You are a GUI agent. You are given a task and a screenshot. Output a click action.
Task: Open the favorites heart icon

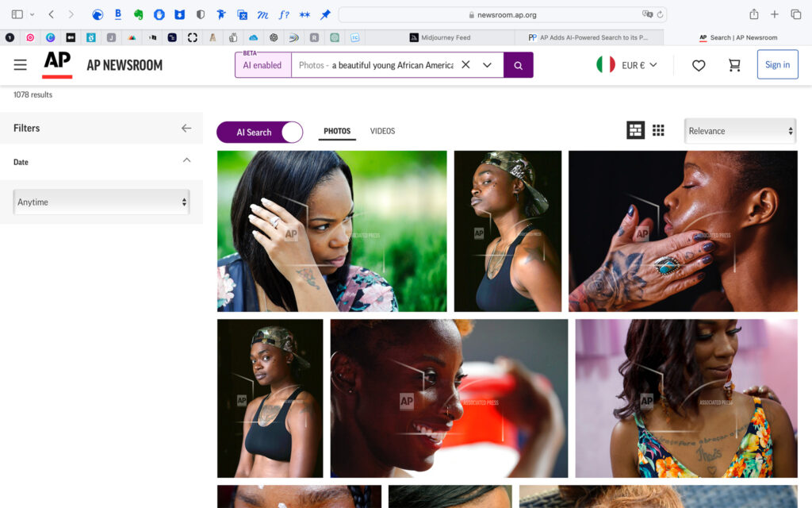(699, 65)
